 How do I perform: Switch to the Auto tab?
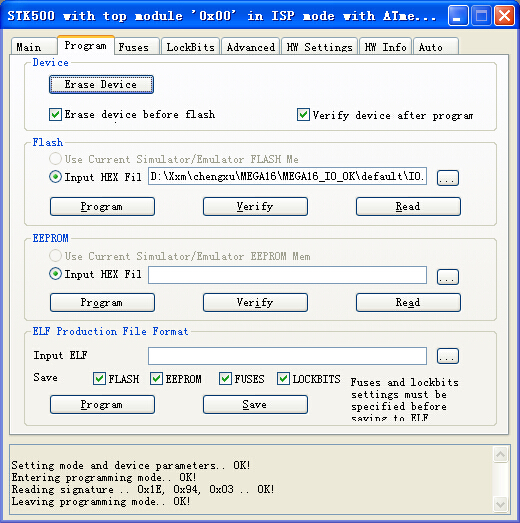click(x=436, y=47)
